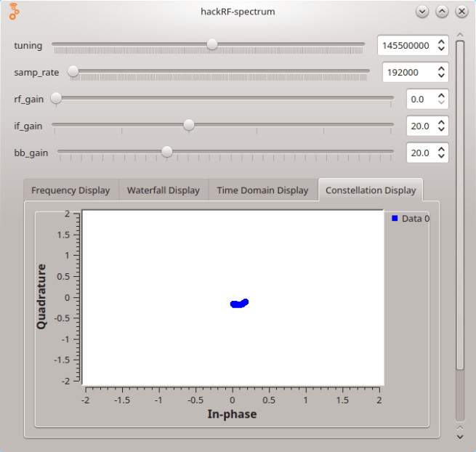Image resolution: width=476 pixels, height=452 pixels.
Task: Show the Constellation Display tab
Action: coord(371,190)
